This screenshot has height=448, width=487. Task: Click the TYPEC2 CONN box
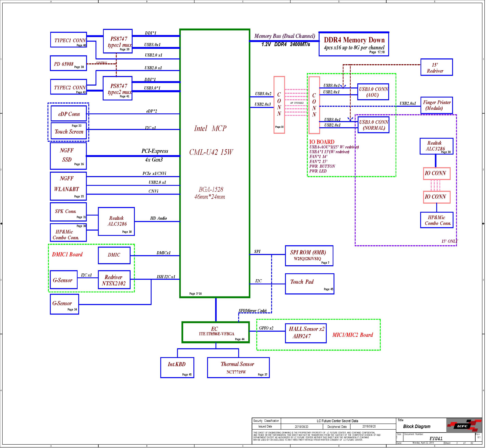coord(69,87)
